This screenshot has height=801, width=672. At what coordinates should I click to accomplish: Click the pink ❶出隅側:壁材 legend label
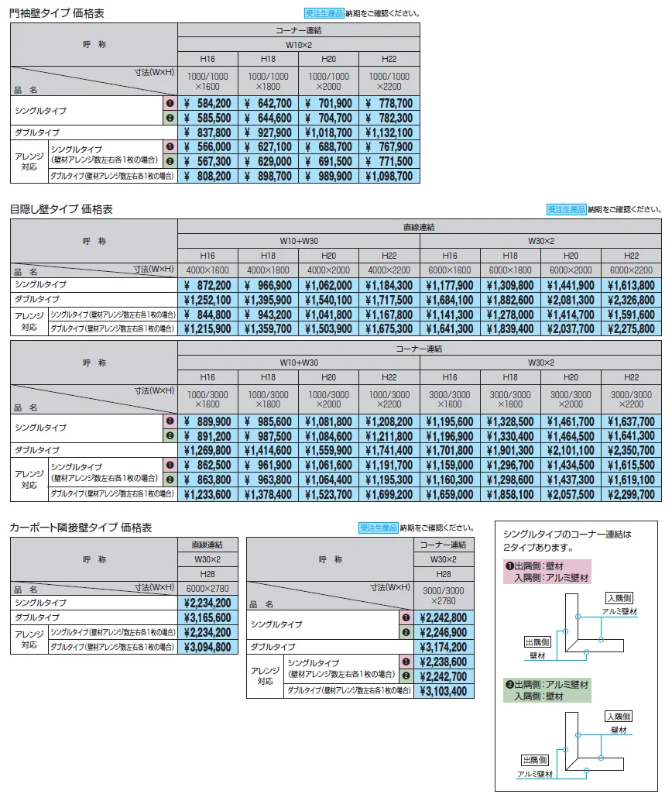pos(547,572)
